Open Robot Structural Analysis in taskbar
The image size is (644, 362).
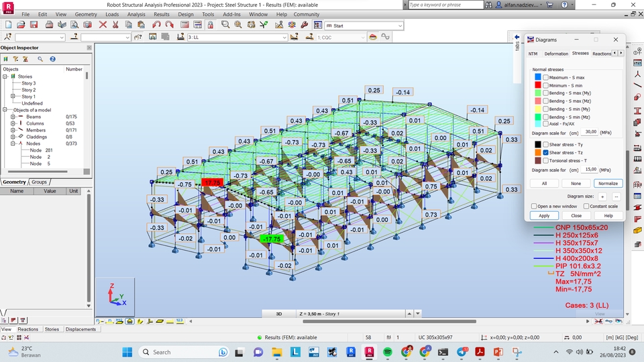pyautogui.click(x=369, y=352)
